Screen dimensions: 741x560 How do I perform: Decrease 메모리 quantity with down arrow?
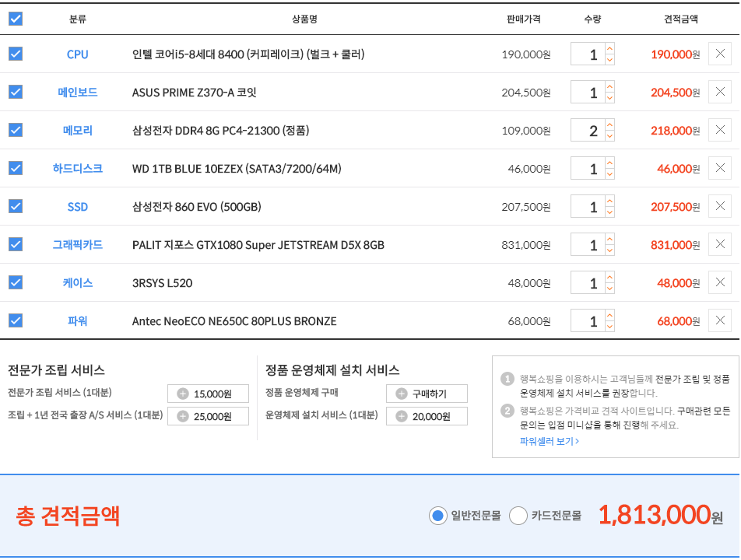(609, 135)
